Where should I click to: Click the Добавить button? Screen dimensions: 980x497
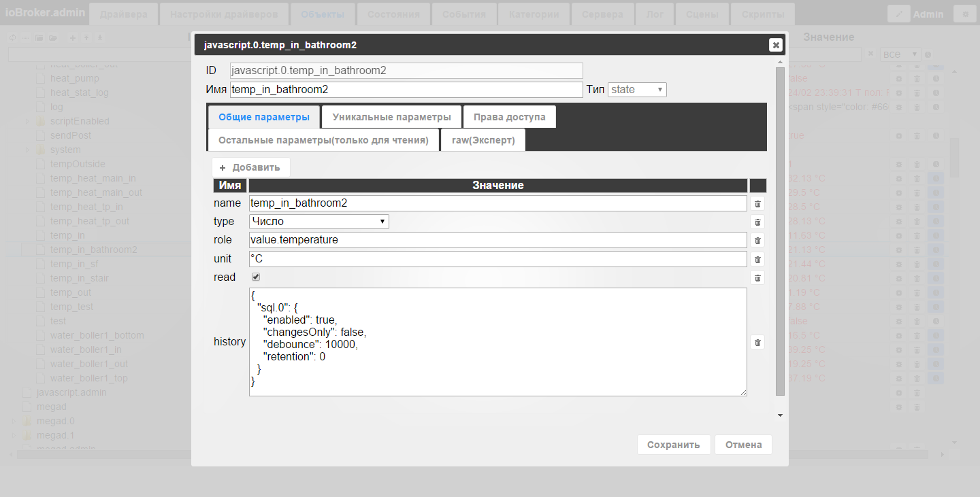250,167
